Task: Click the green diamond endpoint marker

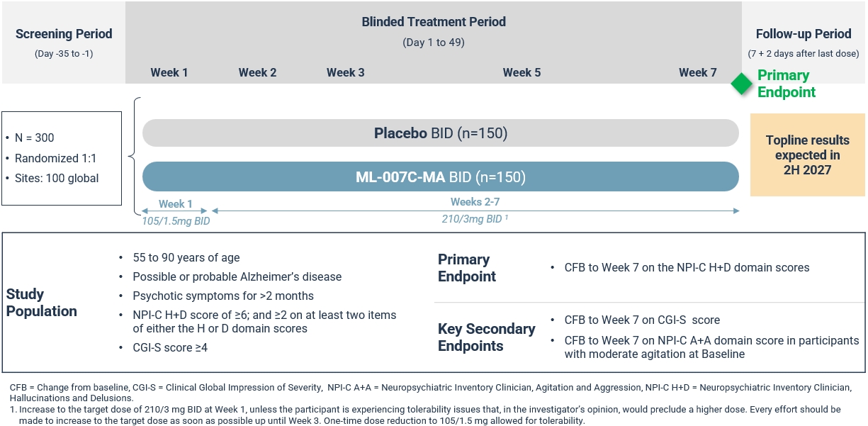Action: click(741, 84)
